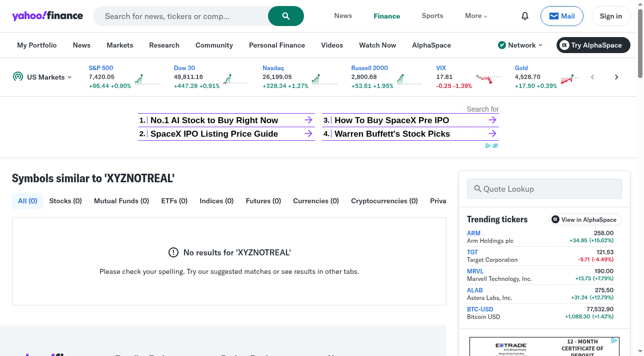Show next market tickers arrow
Image resolution: width=644 pixels, height=356 pixels.
[x=616, y=77]
